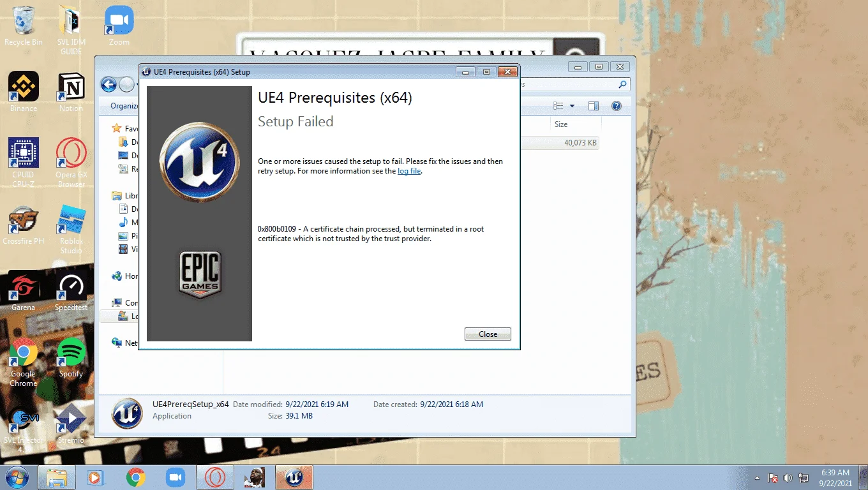Close the Explorer window

[x=619, y=66]
